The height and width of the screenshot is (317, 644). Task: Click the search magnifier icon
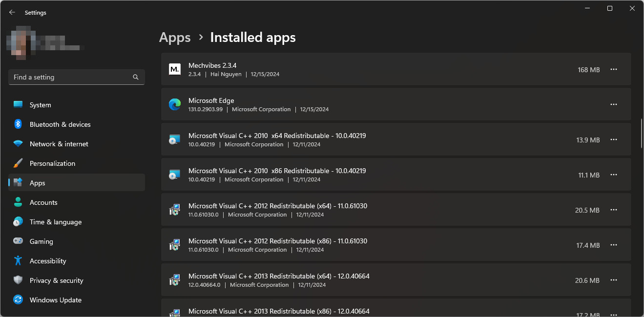point(136,77)
